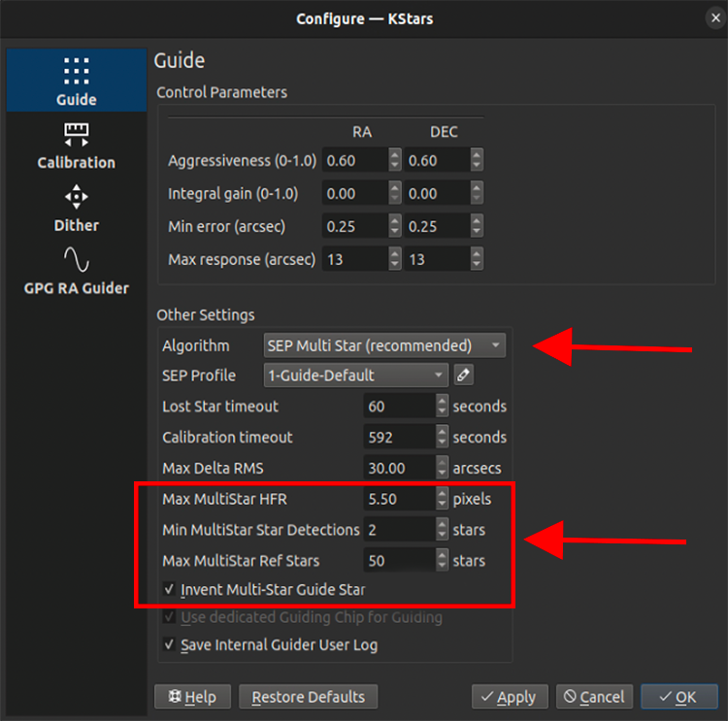Click the Max MultiStar HFR value field
The width and height of the screenshot is (728, 721).
pyautogui.click(x=398, y=500)
